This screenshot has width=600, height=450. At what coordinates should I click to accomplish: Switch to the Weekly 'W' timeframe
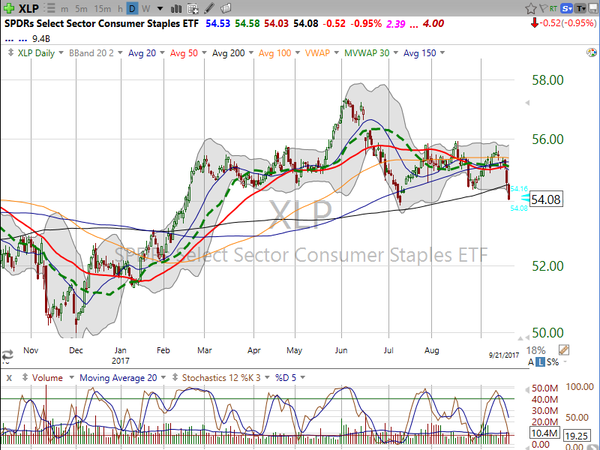point(146,8)
